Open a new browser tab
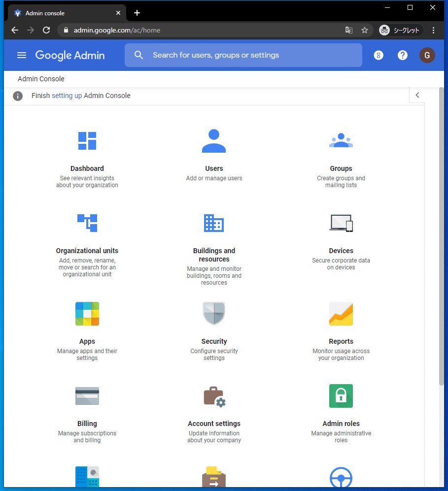This screenshot has height=491, width=448. (x=137, y=13)
